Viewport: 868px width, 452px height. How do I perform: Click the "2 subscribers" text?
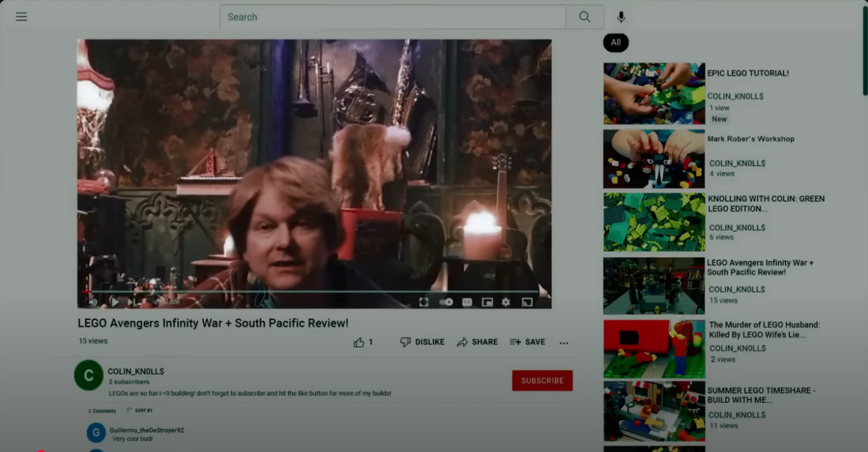tap(129, 382)
